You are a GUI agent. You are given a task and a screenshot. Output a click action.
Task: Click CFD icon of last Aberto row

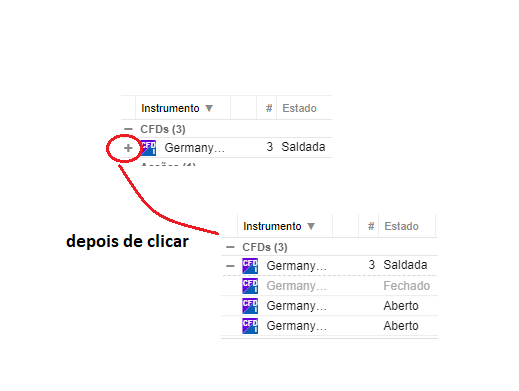click(250, 326)
